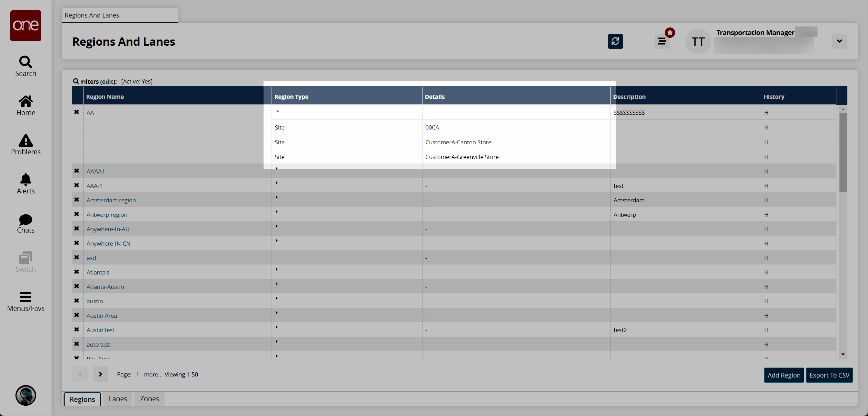Delete the Austin Area row
This screenshot has height=416, width=868.
coord(77,315)
